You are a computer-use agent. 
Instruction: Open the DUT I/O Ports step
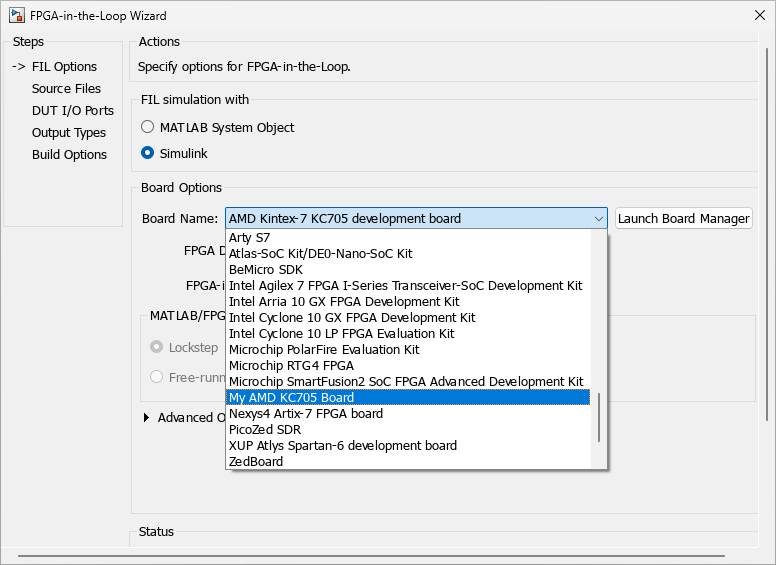(x=73, y=111)
